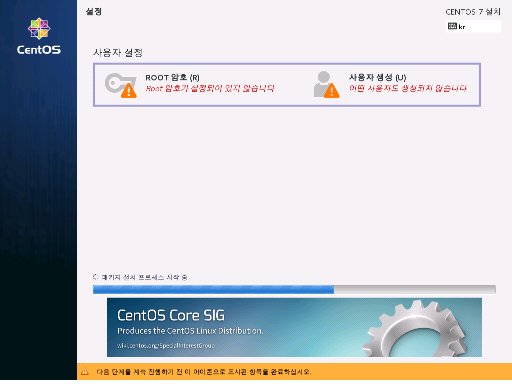Viewport: 512px width, 384px height.
Task: Click the CentOS logo in the sidebar
Action: click(39, 36)
